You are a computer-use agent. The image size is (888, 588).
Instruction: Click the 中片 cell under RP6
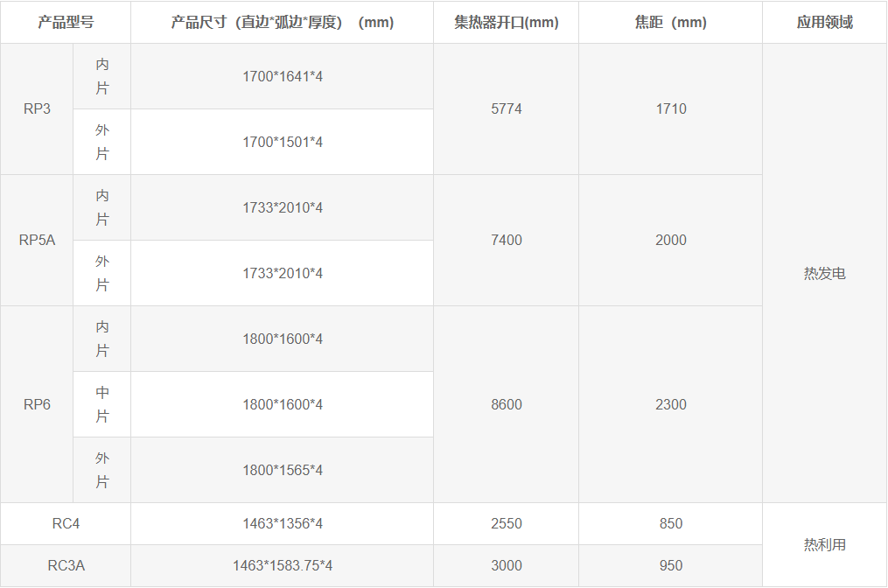click(102, 404)
